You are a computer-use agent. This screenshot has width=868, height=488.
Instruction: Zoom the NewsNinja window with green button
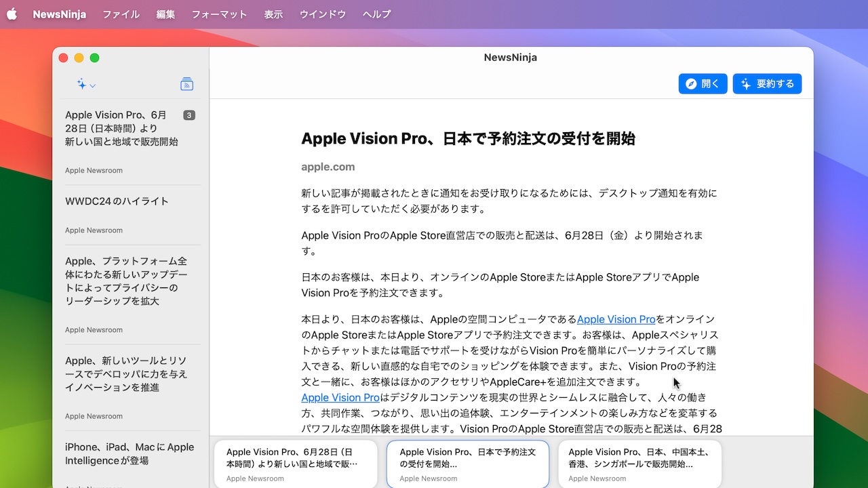(94, 58)
